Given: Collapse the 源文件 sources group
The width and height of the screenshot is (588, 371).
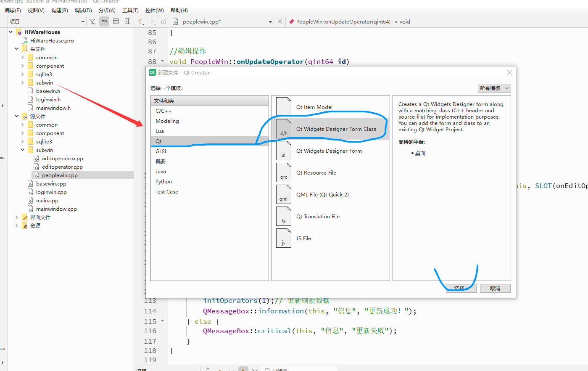Looking at the screenshot, I should click(x=17, y=116).
